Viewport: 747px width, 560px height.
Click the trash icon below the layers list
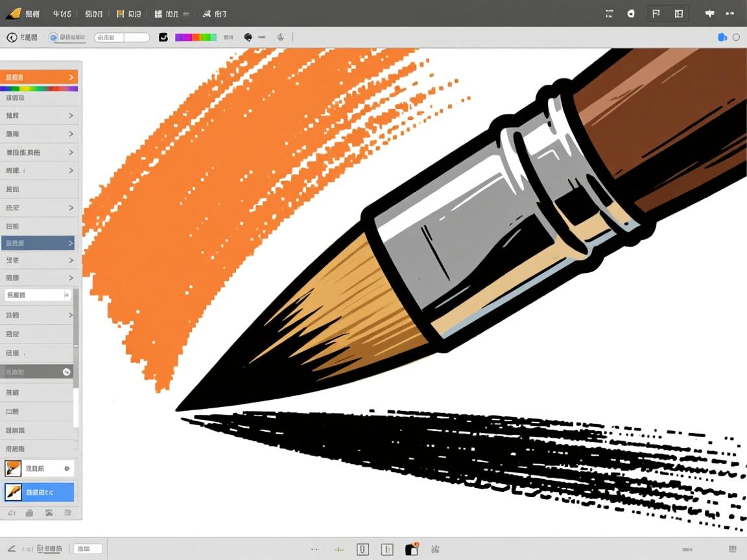67,513
